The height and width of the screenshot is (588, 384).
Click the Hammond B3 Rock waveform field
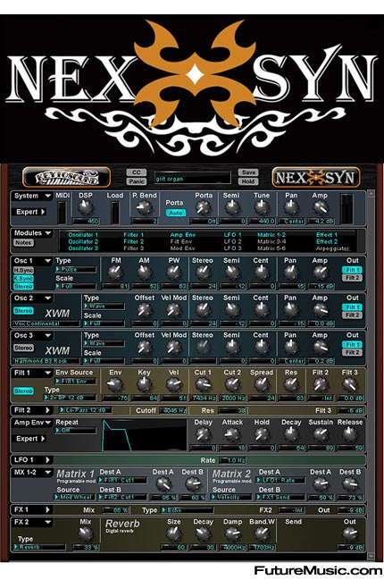pos(46,361)
